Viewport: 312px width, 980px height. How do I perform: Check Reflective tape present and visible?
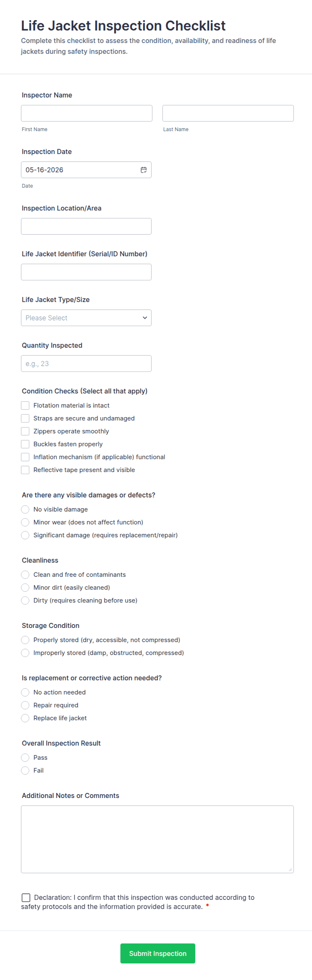[25, 470]
